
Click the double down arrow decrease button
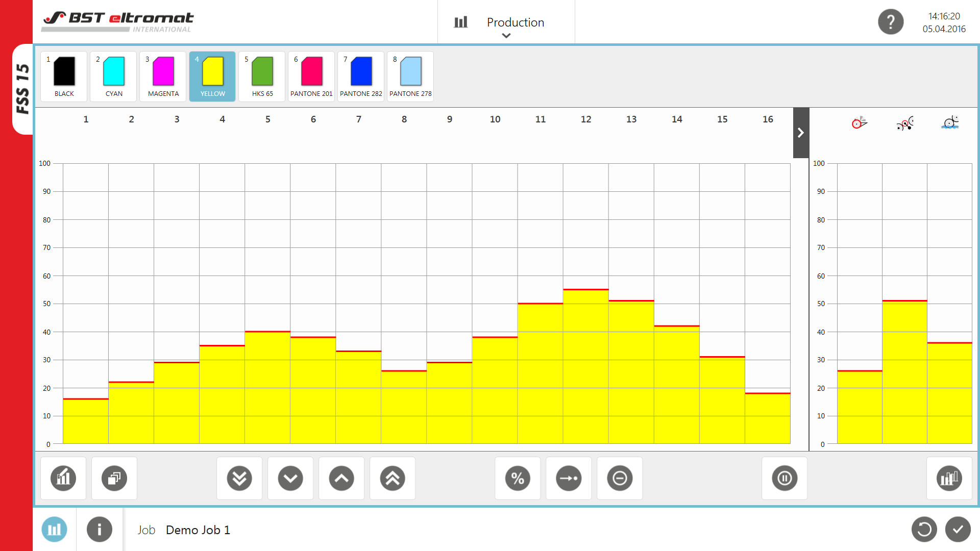pyautogui.click(x=239, y=478)
